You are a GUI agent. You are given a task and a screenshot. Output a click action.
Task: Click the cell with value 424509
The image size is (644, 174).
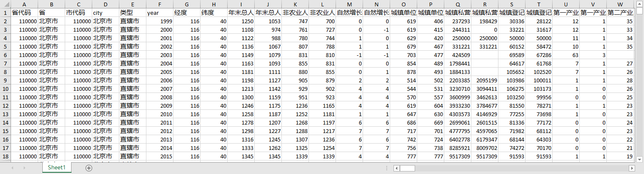(457, 55)
